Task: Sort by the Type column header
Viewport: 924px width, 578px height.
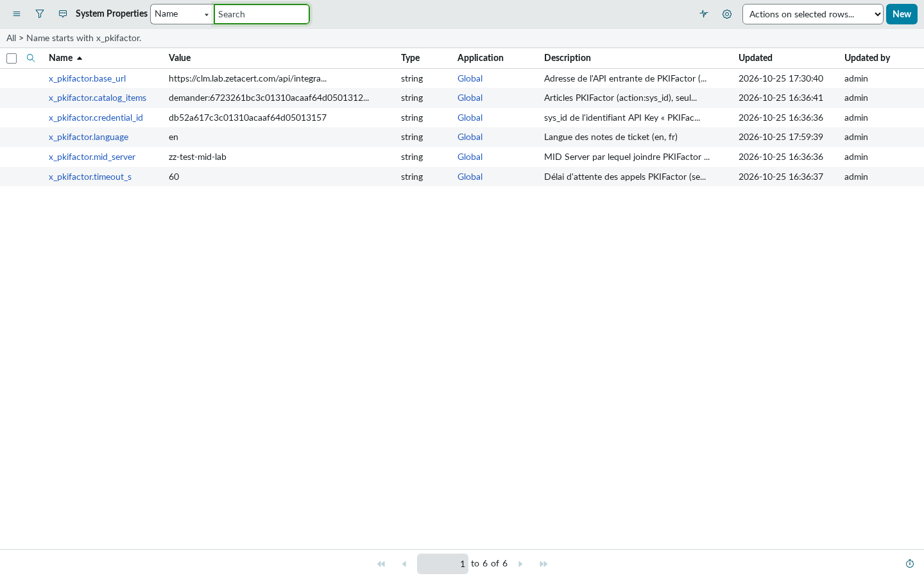Action: click(x=410, y=58)
